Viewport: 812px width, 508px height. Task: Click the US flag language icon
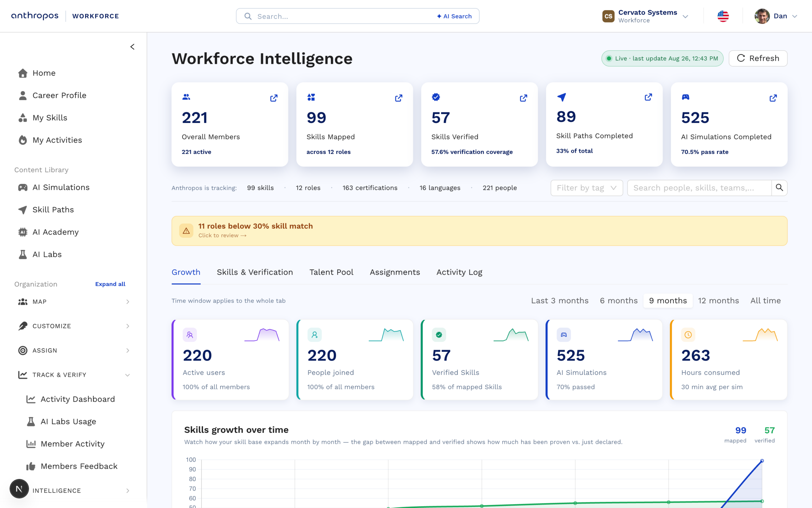click(723, 16)
